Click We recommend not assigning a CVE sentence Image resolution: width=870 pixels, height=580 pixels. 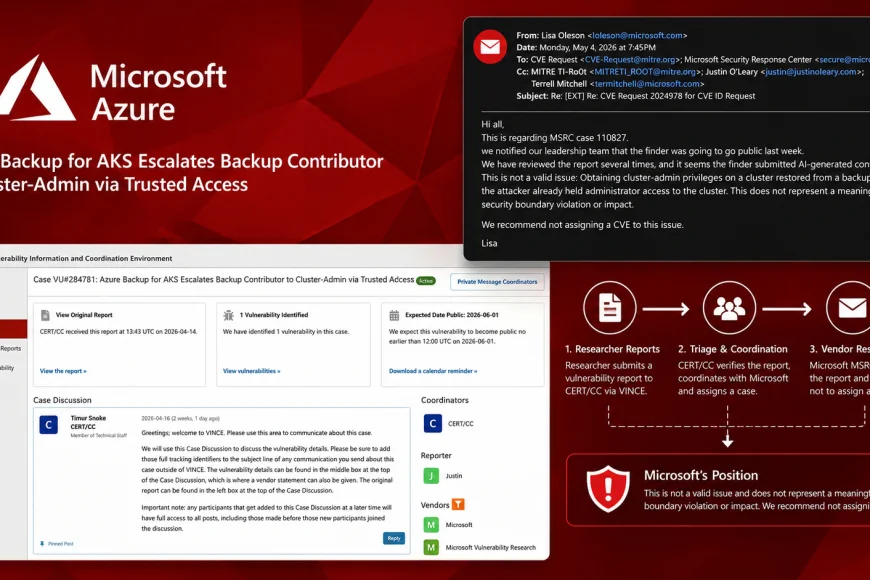click(583, 225)
